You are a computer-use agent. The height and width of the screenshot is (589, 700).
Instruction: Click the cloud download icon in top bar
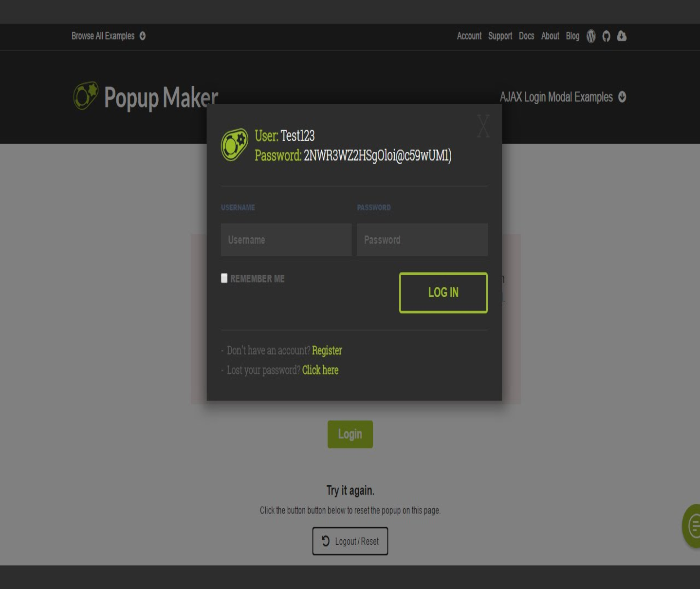[x=622, y=36]
